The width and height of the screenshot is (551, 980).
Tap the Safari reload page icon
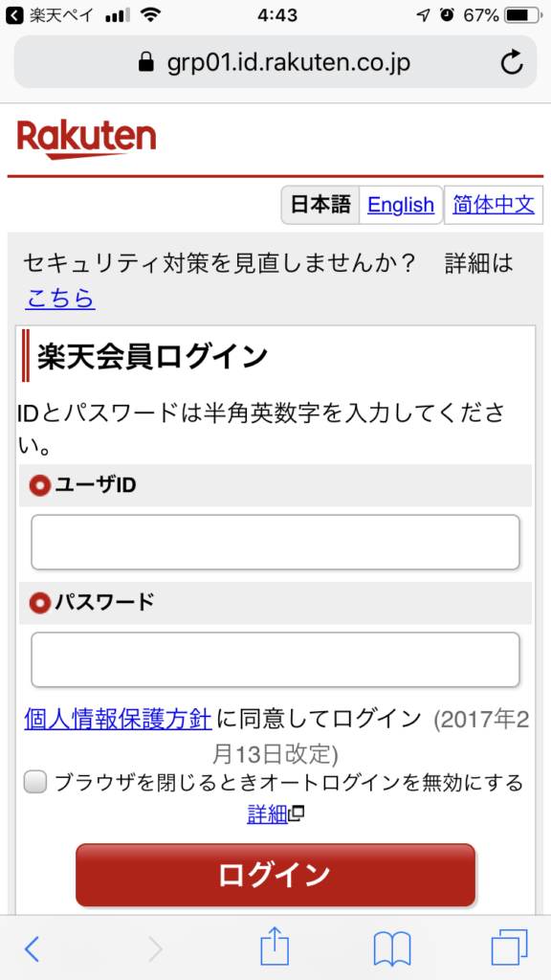click(x=512, y=62)
